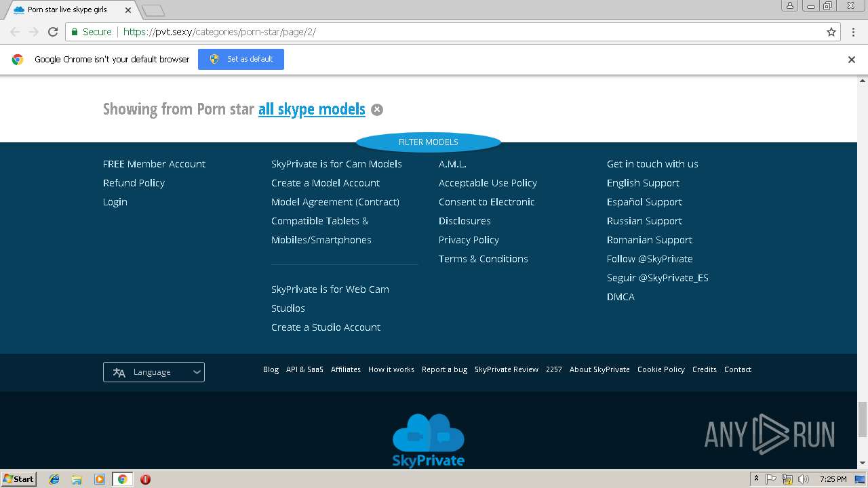Open the About SkyPrivate footer link

coord(599,369)
